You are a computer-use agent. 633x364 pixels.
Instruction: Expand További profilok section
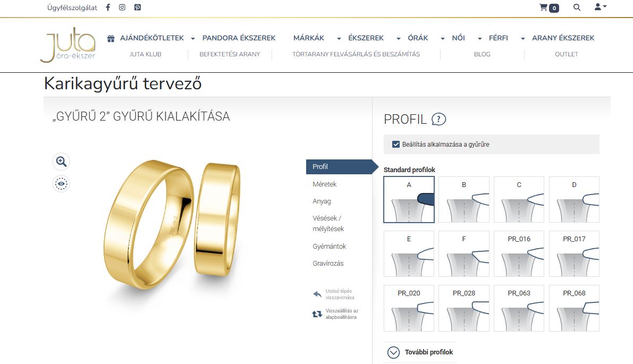pyautogui.click(x=393, y=352)
